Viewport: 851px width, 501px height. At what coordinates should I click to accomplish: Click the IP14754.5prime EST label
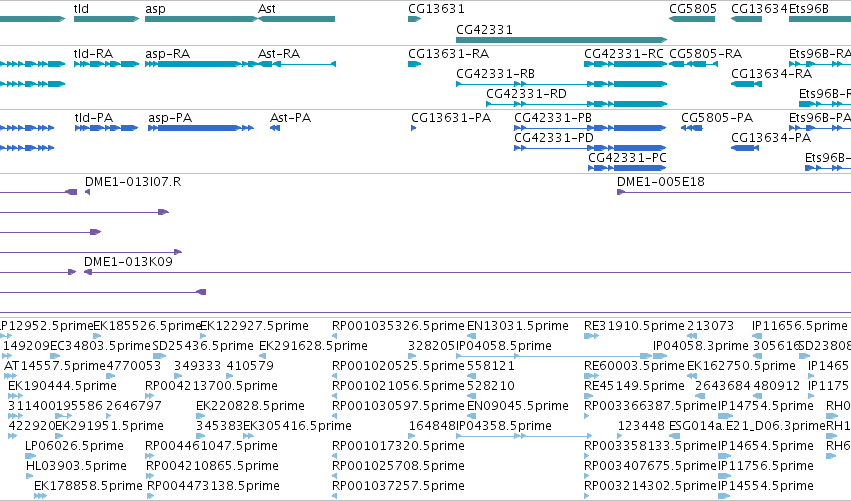(766, 406)
